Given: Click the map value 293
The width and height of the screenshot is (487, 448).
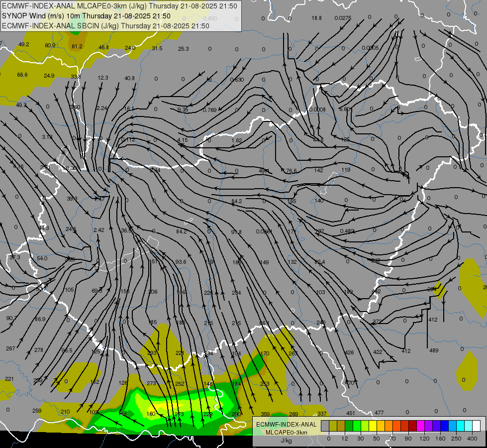Looking at the screenshot, I should [152, 353].
